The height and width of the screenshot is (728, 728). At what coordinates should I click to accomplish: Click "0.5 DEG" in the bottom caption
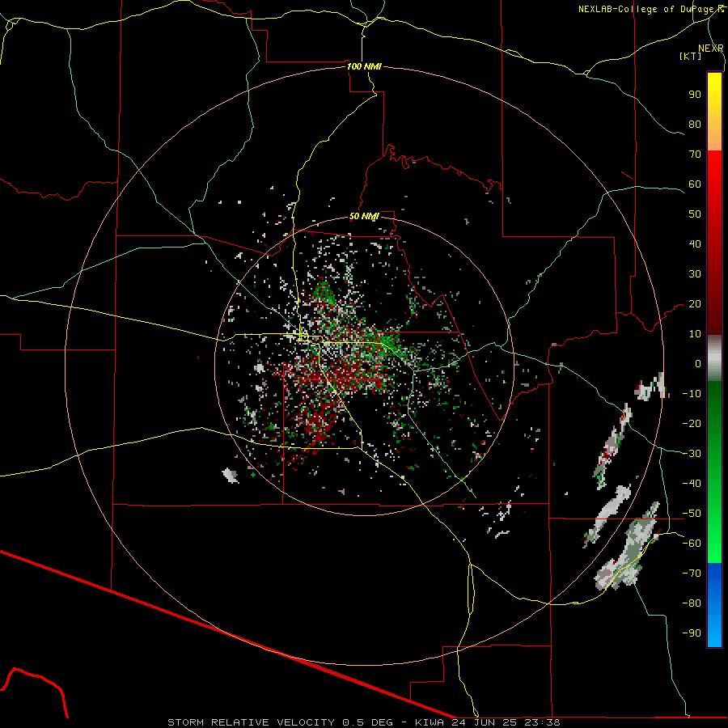pos(368,722)
